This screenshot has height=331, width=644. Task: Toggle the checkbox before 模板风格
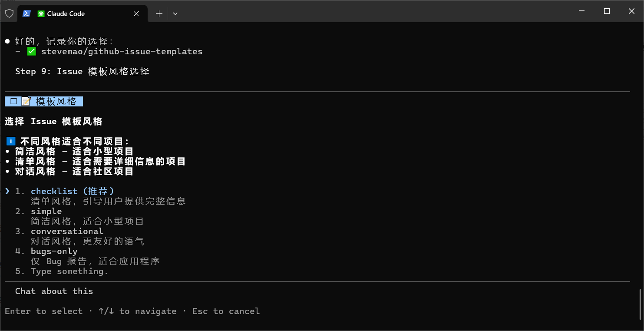tap(14, 102)
